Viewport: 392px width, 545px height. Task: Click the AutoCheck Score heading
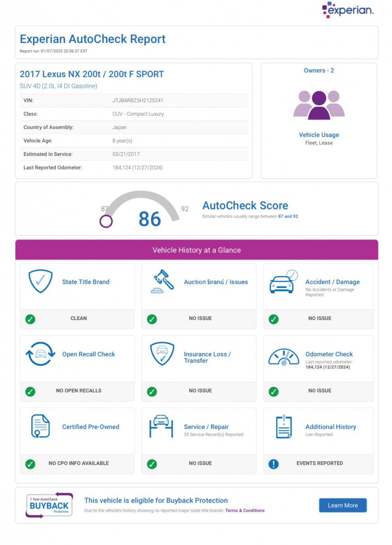[245, 205]
